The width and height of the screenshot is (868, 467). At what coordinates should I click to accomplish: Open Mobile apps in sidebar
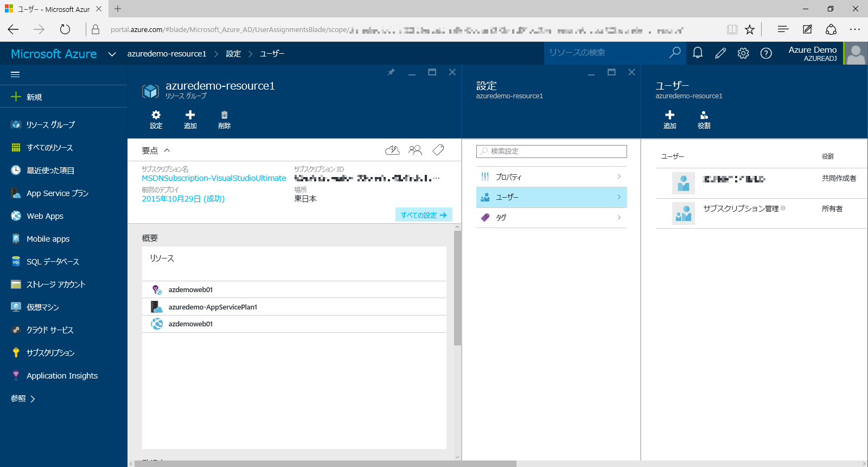point(63,239)
